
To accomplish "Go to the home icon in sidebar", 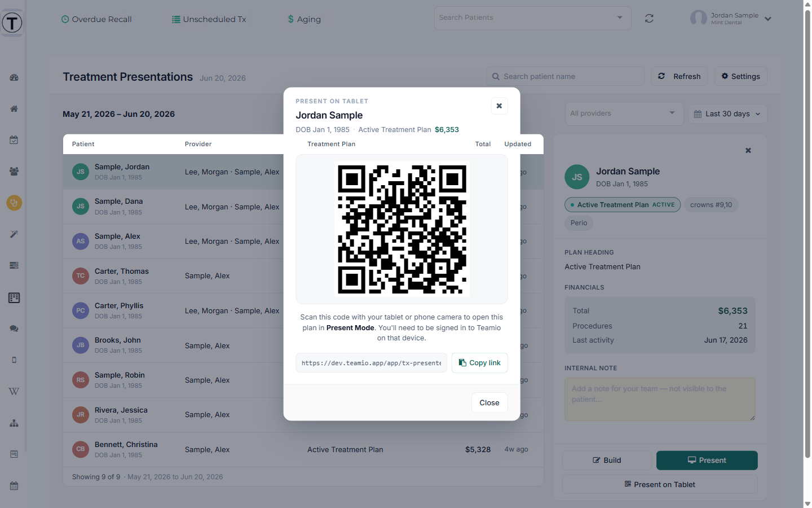I will click(14, 108).
